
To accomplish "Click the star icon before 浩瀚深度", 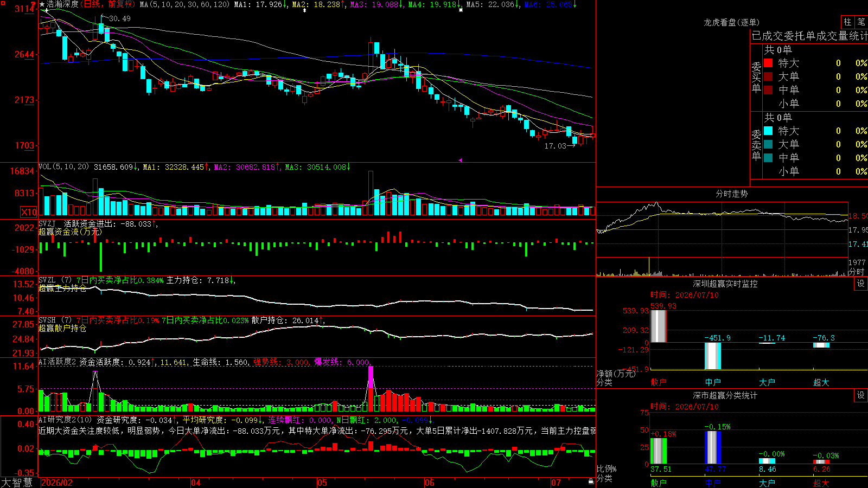I will pyautogui.click(x=42, y=4).
